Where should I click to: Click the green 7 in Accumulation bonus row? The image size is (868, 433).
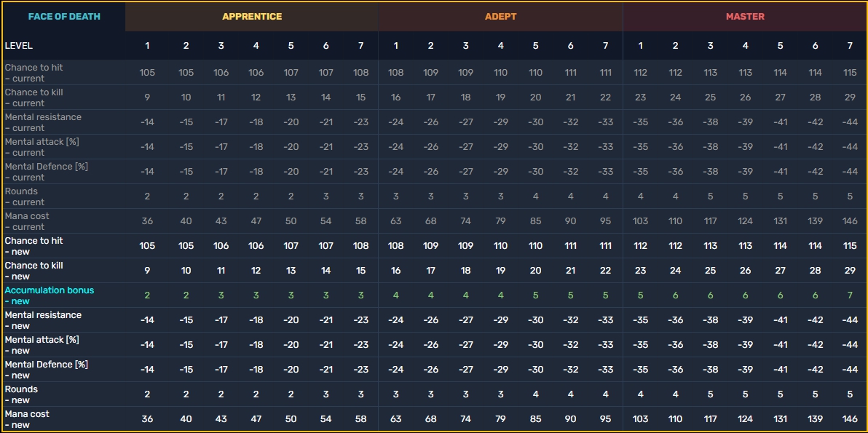click(x=850, y=295)
